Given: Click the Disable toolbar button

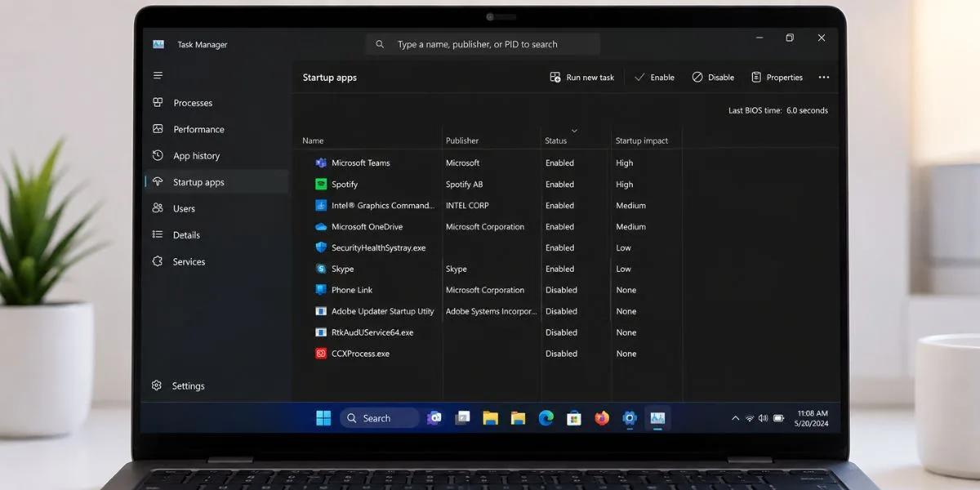Looking at the screenshot, I should point(713,78).
